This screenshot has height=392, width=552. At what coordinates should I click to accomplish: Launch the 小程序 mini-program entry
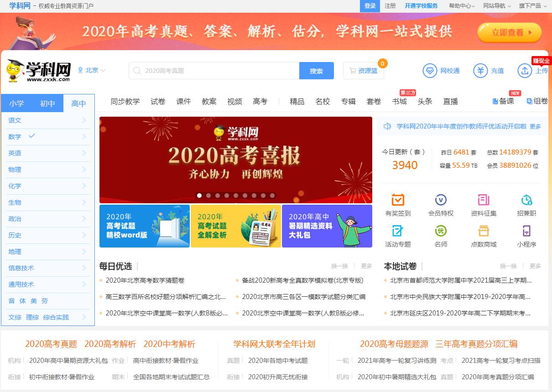526,235
